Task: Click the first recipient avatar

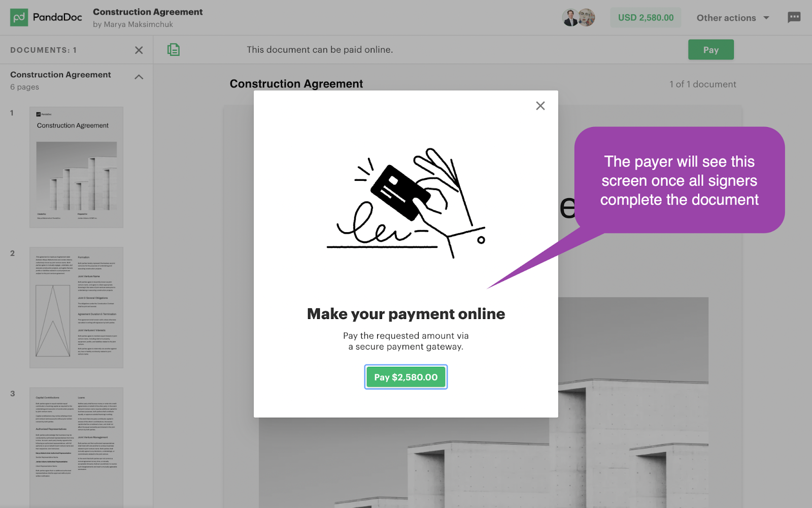Action: click(570, 18)
